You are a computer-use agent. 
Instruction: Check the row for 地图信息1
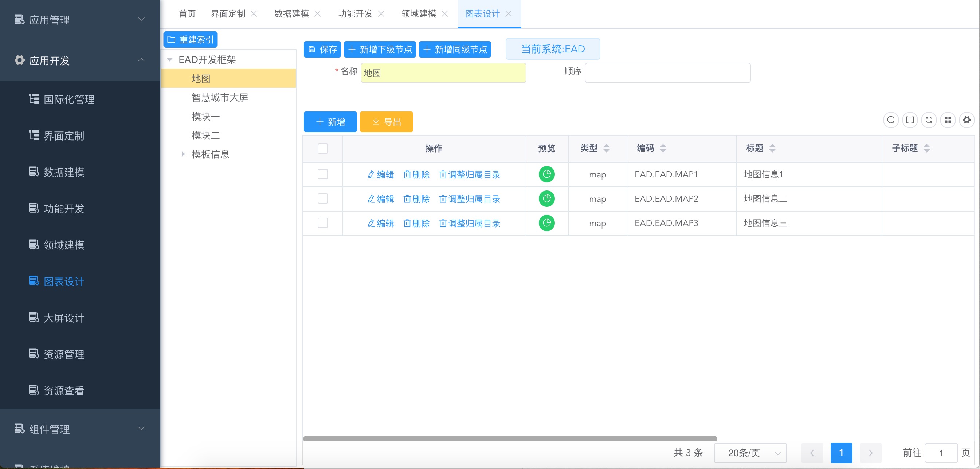coord(323,174)
